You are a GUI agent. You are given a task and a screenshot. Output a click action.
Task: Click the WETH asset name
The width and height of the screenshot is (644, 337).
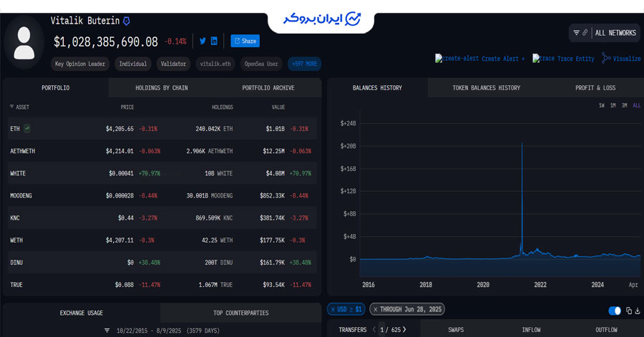[x=16, y=240]
